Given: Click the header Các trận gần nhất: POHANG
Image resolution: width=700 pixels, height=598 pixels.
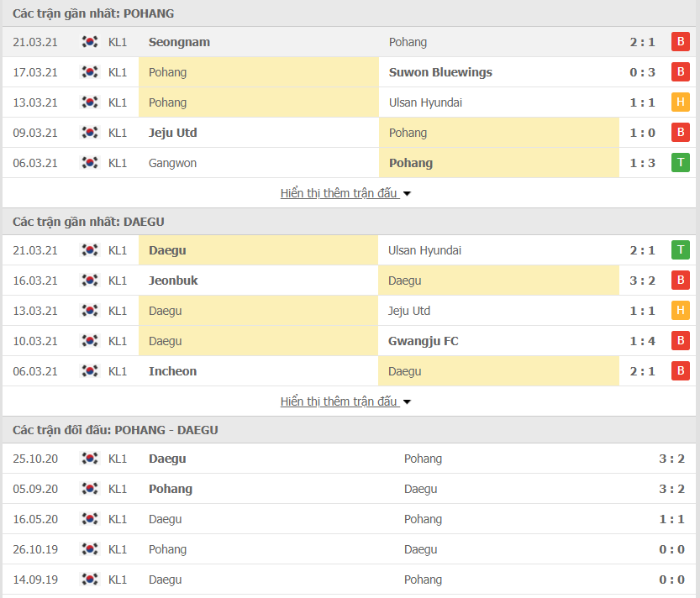Looking at the screenshot, I should click(93, 13).
